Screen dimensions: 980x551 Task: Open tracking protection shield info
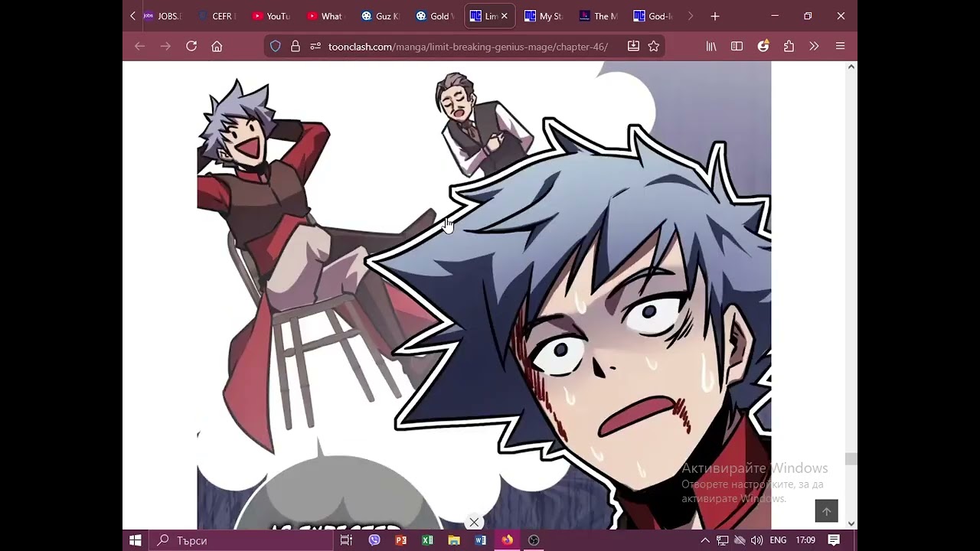pyautogui.click(x=276, y=46)
